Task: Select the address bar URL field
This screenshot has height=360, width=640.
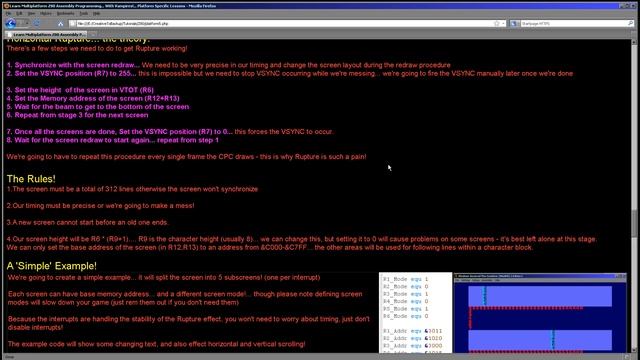Action: [284, 24]
